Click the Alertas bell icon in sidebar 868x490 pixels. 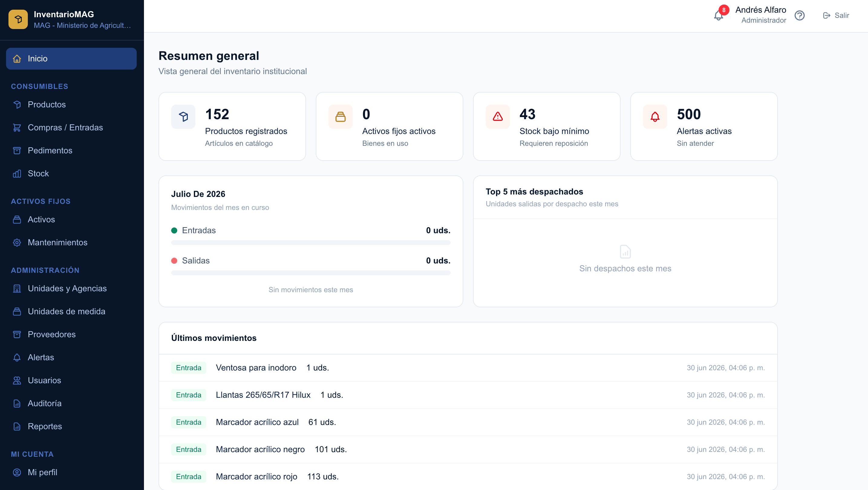17,357
